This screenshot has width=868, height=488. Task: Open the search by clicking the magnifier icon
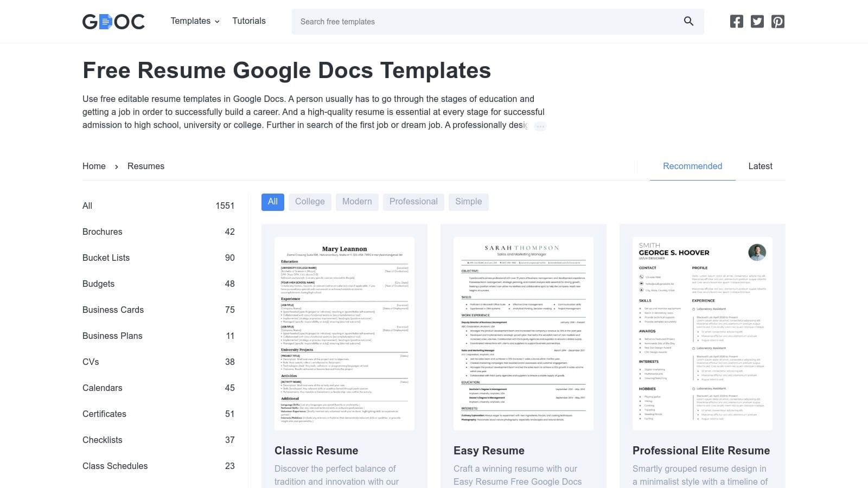(688, 21)
